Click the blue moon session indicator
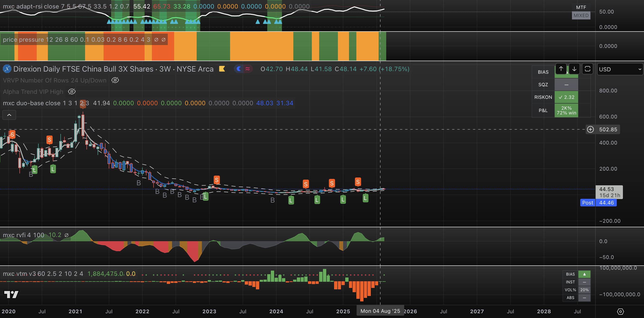The height and width of the screenshot is (318, 644). (239, 69)
